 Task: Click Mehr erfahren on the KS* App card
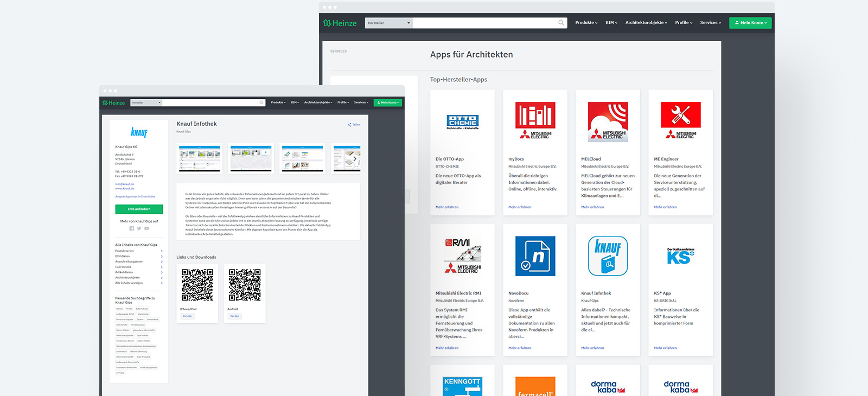(665, 348)
